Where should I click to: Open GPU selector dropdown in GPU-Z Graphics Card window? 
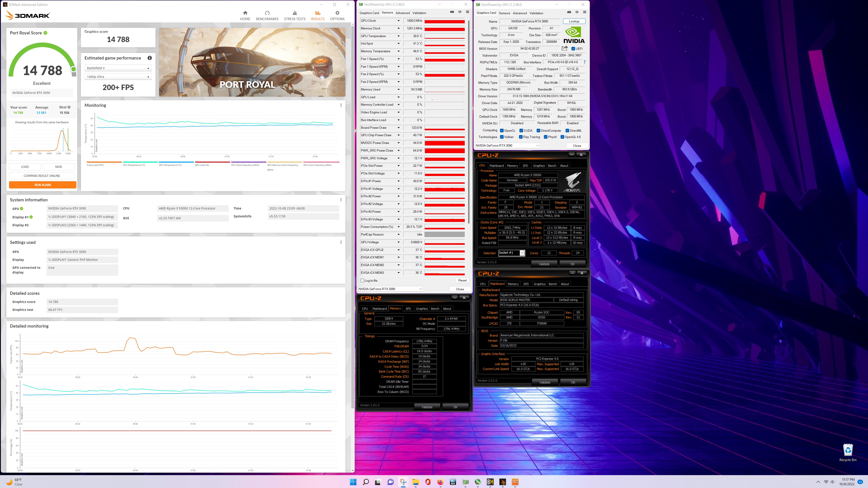[507, 146]
